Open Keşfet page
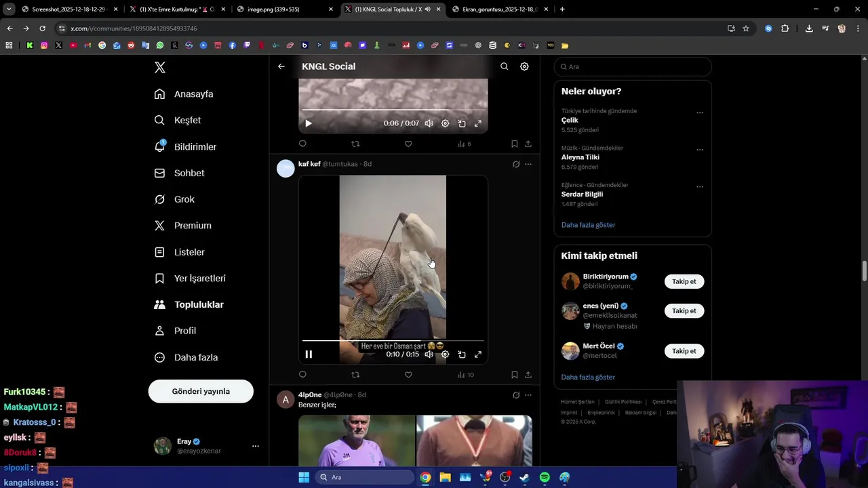Viewport: 868px width, 488px height. [x=178, y=120]
